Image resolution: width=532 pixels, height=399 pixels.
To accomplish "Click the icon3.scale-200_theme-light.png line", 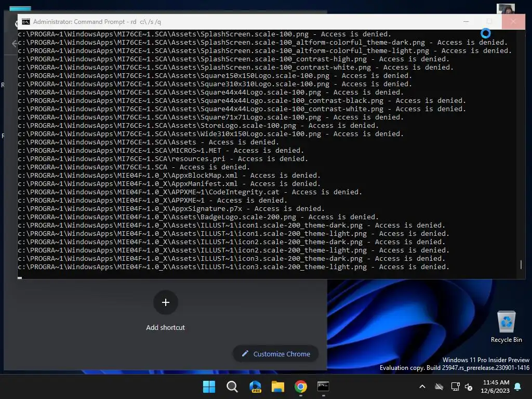I will 234,267.
